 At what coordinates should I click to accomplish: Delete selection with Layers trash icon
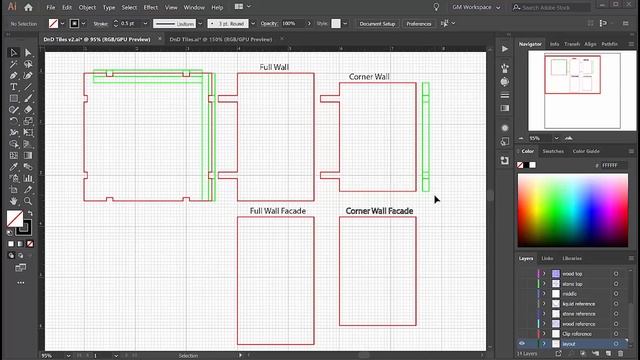click(x=621, y=353)
